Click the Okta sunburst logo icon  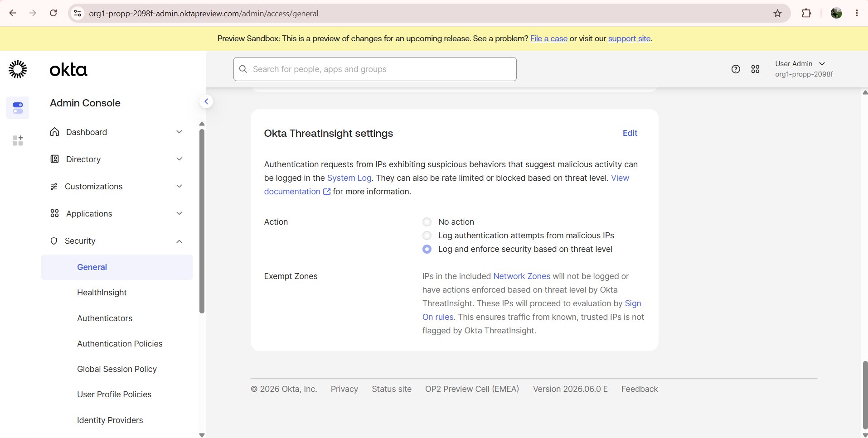[x=18, y=69]
